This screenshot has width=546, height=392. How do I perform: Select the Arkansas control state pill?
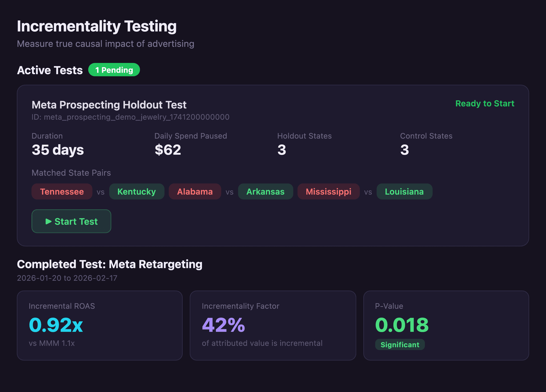(266, 191)
